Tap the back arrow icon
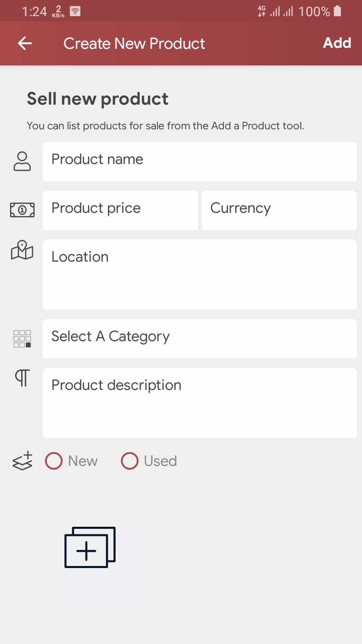The width and height of the screenshot is (362, 644). coord(25,43)
